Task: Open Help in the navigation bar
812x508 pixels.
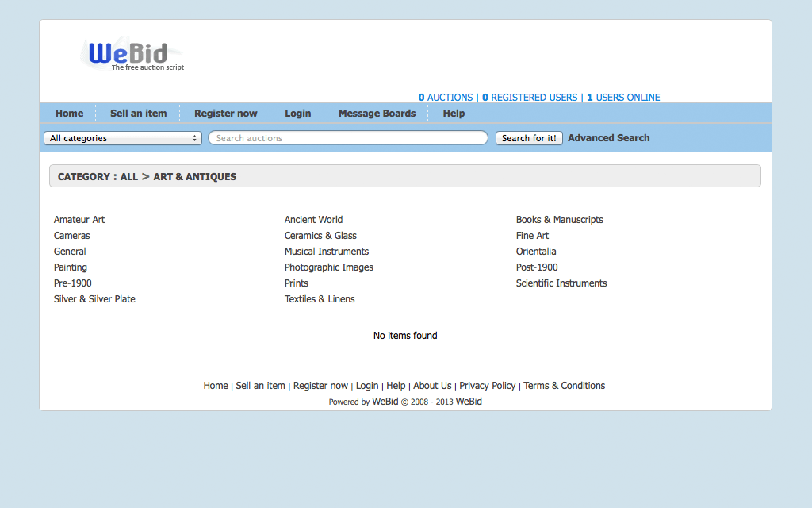Action: tap(454, 114)
